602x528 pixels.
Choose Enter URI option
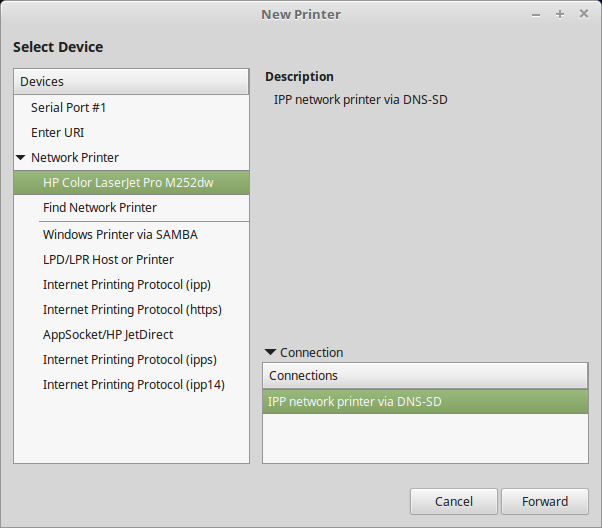(57, 132)
